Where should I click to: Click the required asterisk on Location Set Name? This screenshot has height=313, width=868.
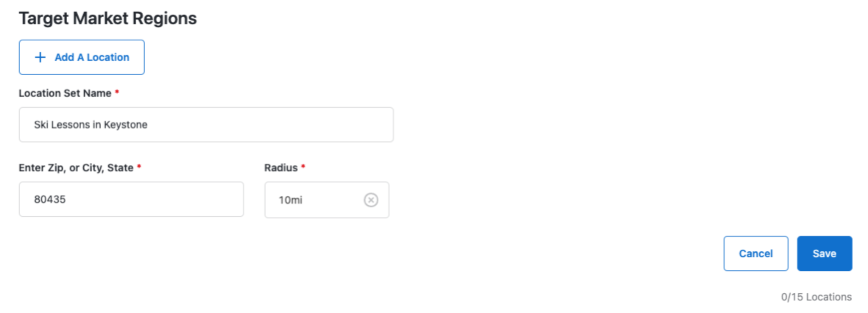click(x=117, y=91)
